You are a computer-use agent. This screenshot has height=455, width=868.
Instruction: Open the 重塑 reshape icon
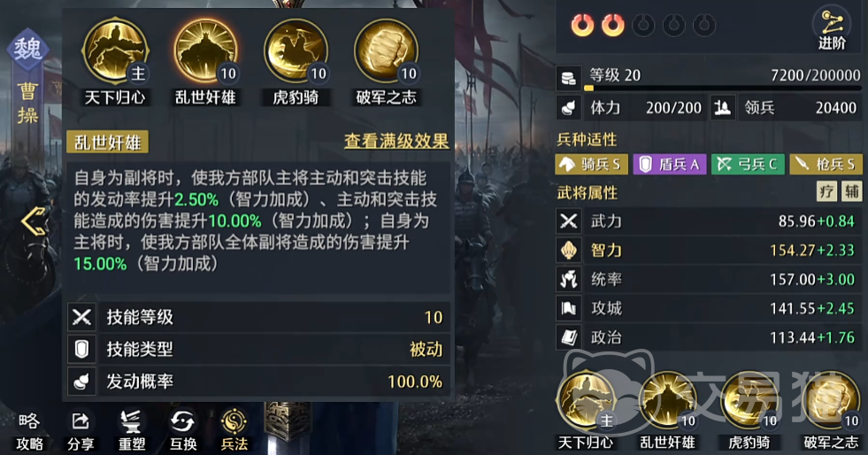(x=132, y=431)
